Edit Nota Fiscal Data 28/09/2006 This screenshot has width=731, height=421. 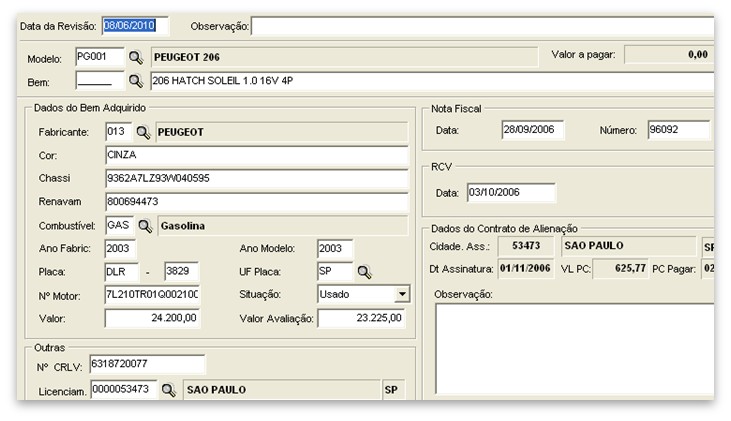[532, 130]
